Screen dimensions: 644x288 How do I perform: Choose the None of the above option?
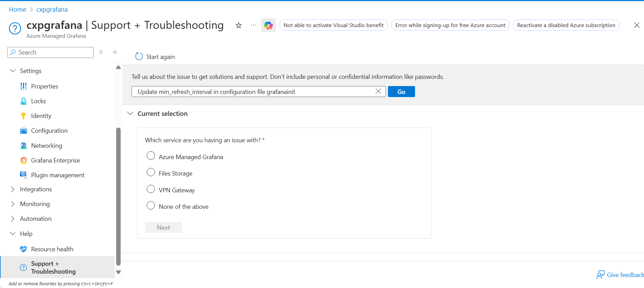(x=151, y=206)
